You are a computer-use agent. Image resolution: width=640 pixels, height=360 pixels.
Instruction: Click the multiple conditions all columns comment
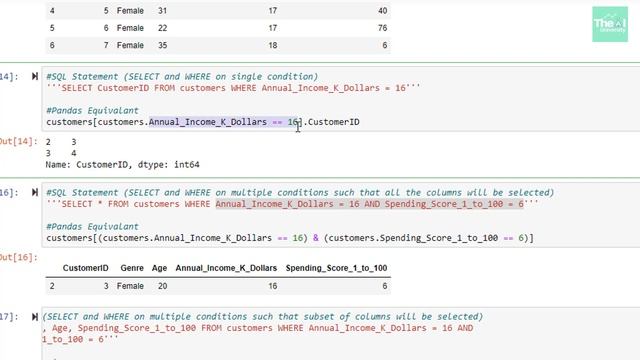(300, 192)
